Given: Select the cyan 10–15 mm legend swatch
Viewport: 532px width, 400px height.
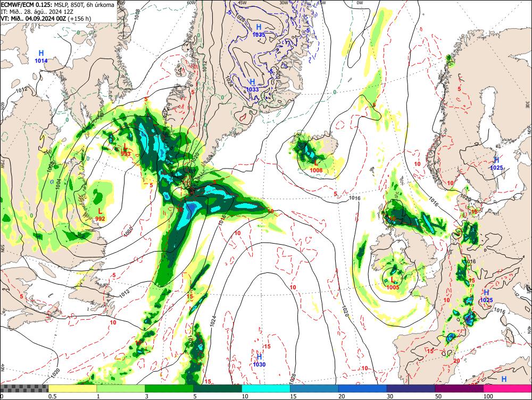Looking at the screenshot, I should coord(265,388).
